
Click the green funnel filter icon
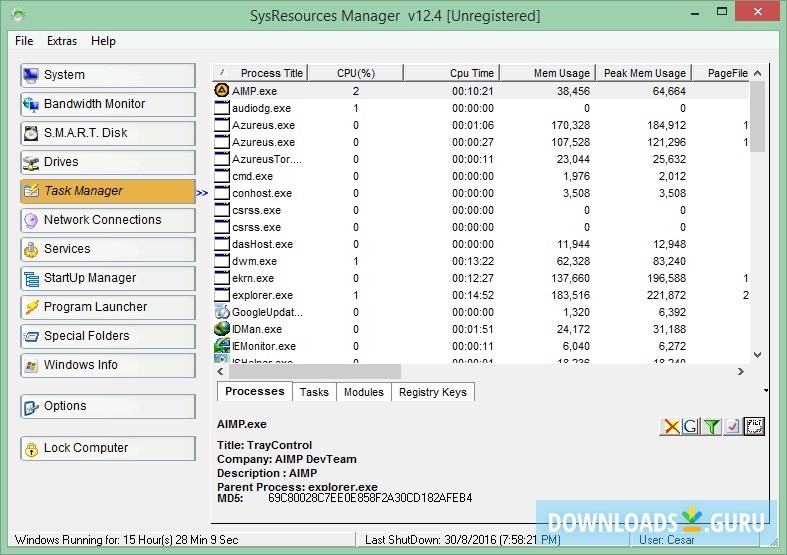pos(712,427)
